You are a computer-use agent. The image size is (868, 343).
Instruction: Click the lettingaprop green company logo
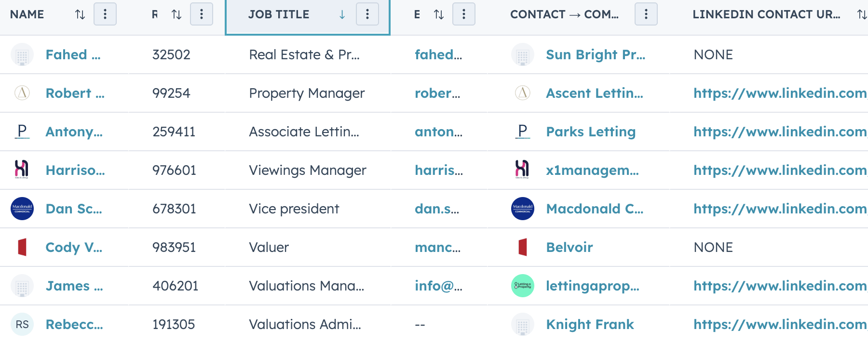523,286
